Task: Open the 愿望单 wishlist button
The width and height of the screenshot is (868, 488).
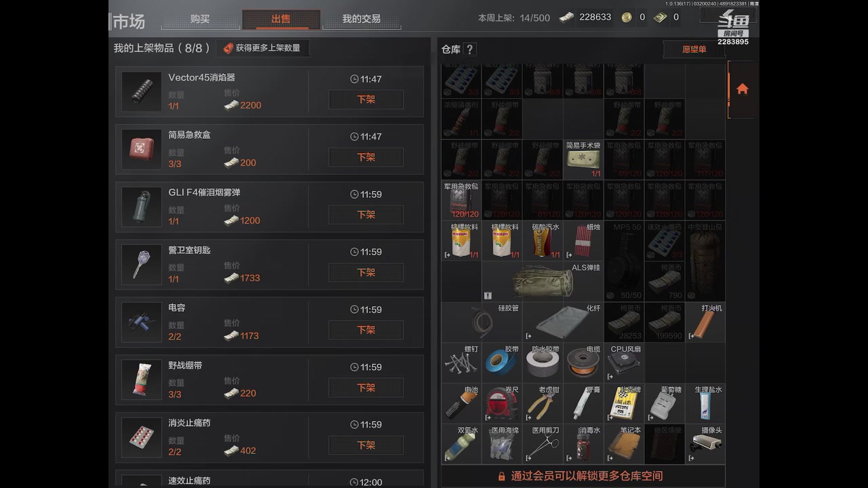Action: 694,49
